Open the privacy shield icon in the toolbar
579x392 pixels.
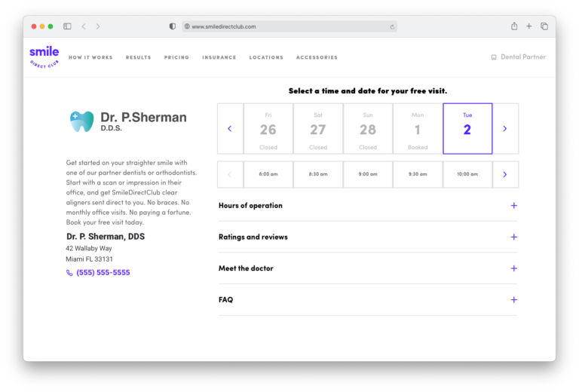pyautogui.click(x=173, y=26)
